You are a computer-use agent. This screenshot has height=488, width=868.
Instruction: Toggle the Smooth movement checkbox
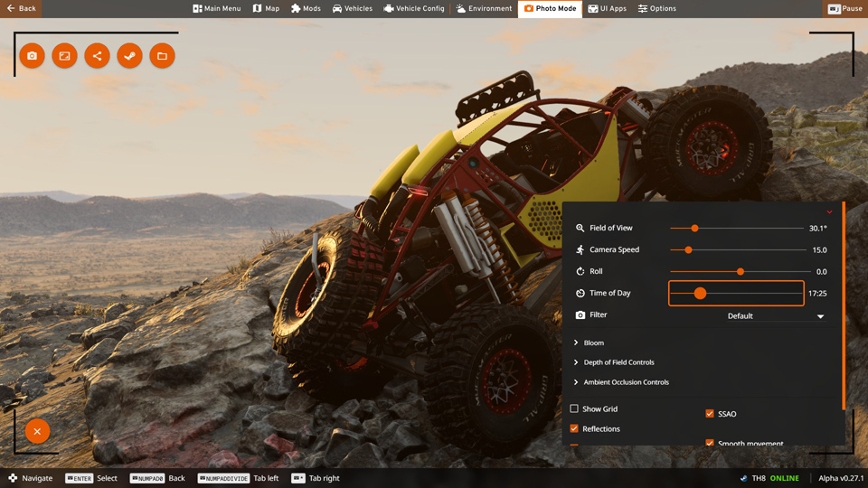click(x=710, y=443)
